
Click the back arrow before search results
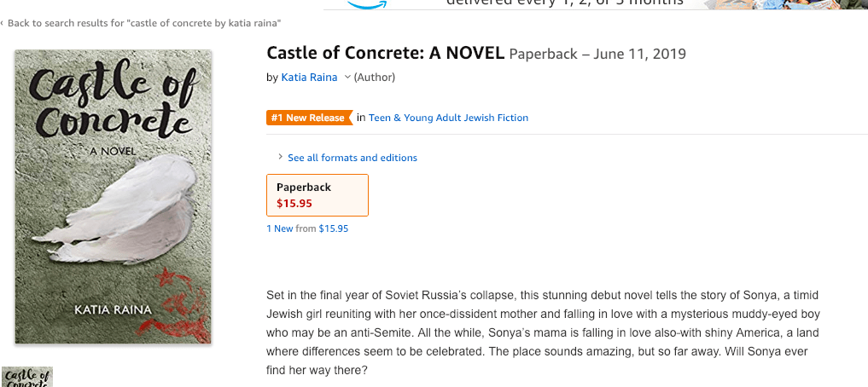click(3, 22)
